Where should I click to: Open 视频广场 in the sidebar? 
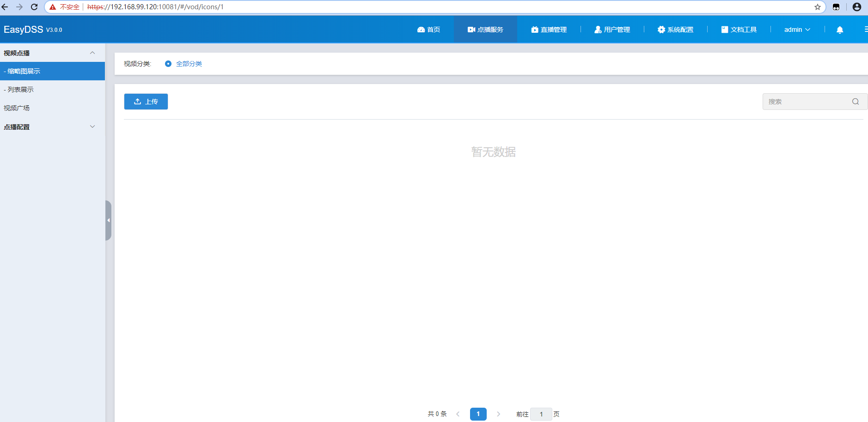click(x=52, y=108)
